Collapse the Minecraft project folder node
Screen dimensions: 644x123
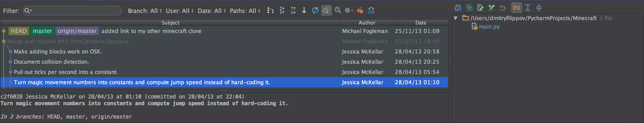coord(455,18)
